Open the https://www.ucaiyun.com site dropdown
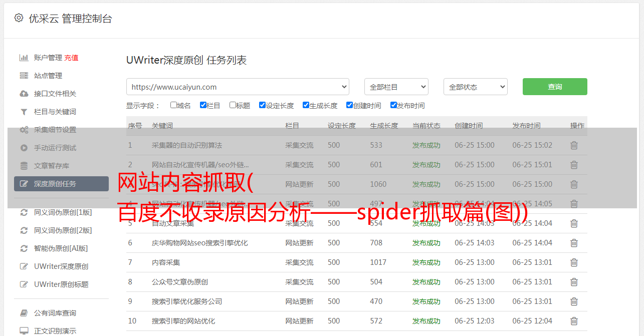644x336 pixels. pyautogui.click(x=238, y=87)
